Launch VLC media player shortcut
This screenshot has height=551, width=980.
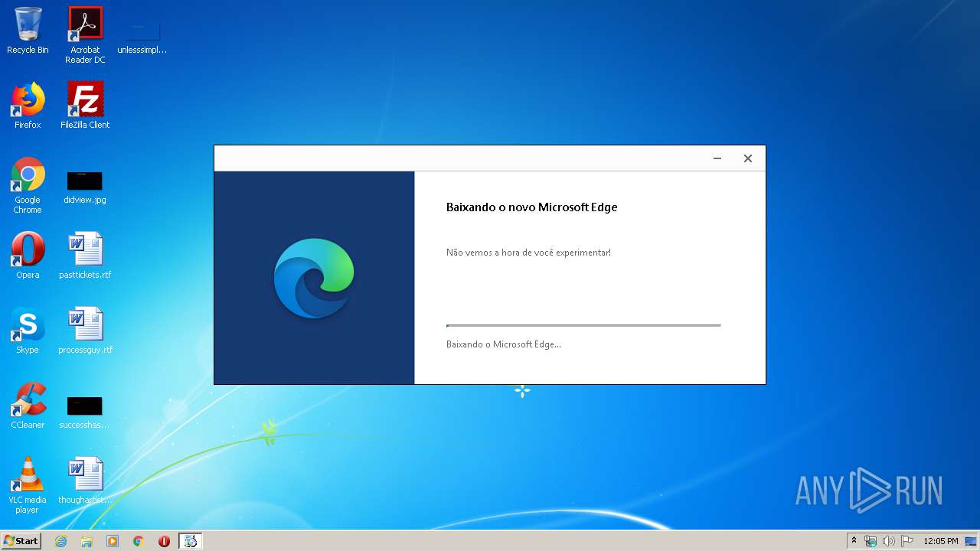click(28, 485)
